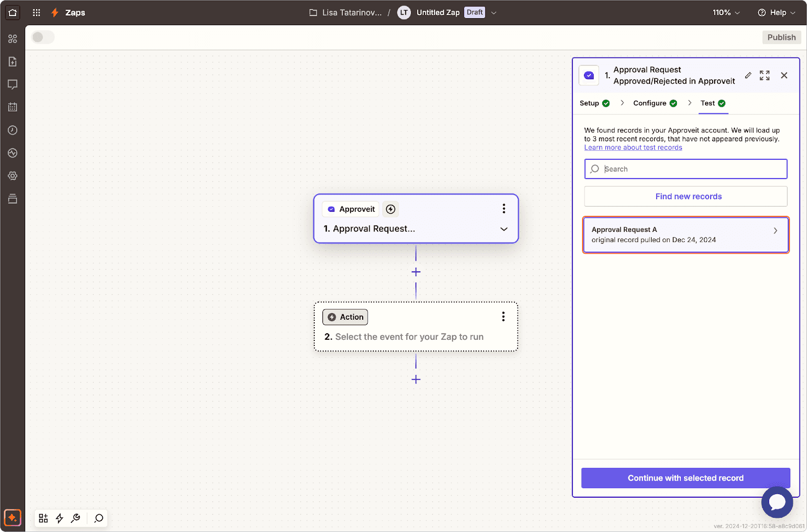Add a step between trigger and action
Screen dimensions: 807x532
click(416, 272)
